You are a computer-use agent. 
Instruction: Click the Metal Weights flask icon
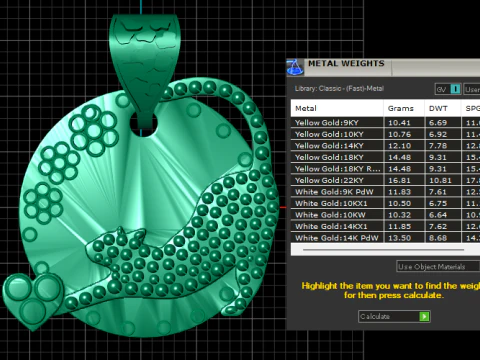point(295,67)
